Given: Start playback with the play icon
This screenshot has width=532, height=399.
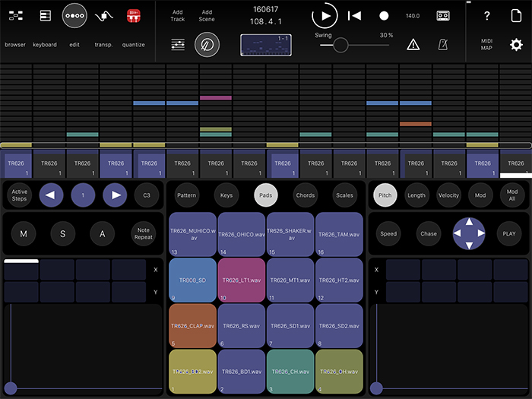Looking at the screenshot, I should 325,16.
